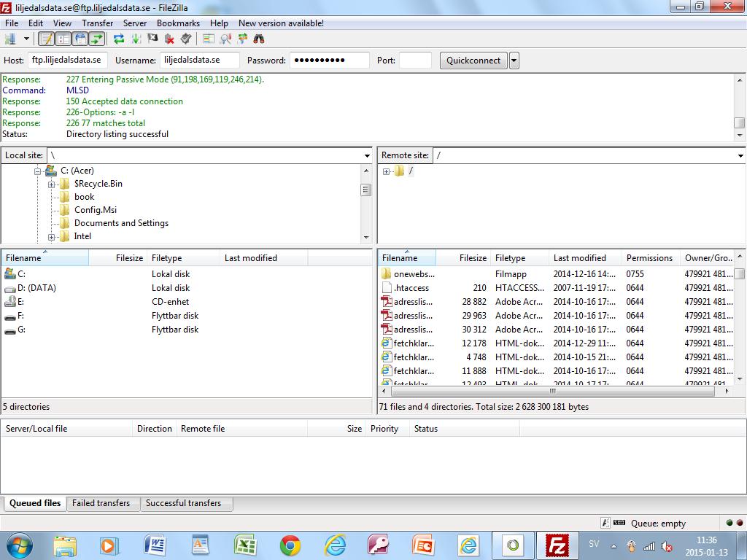The width and height of the screenshot is (747, 560).
Task: Select Documents and Settings folder
Action: coord(121,223)
